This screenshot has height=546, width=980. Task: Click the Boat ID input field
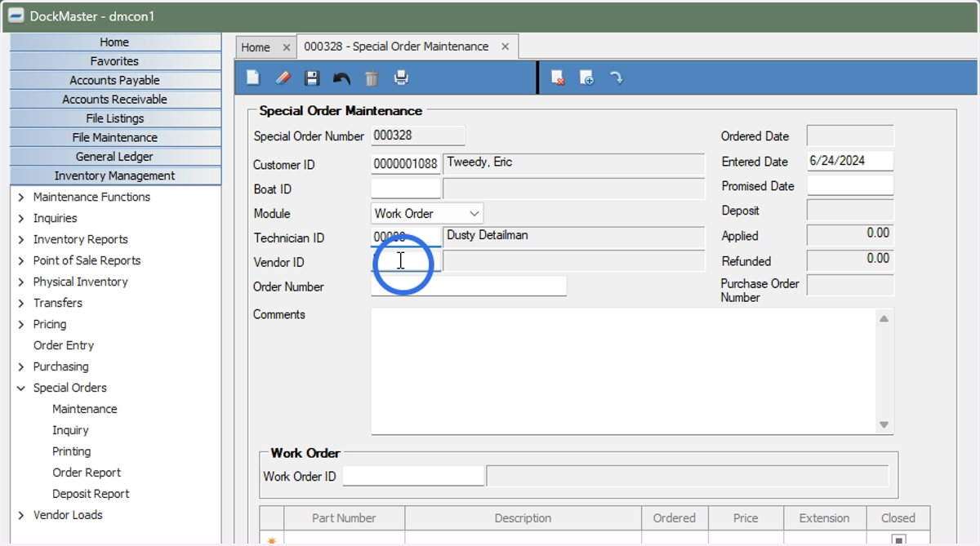406,189
